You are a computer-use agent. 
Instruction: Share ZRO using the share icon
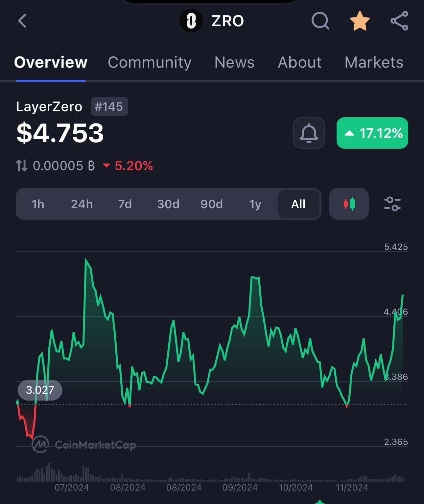(x=399, y=21)
